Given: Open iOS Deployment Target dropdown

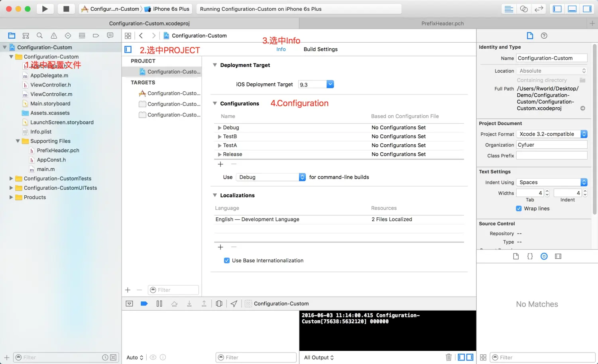Looking at the screenshot, I should (x=330, y=84).
